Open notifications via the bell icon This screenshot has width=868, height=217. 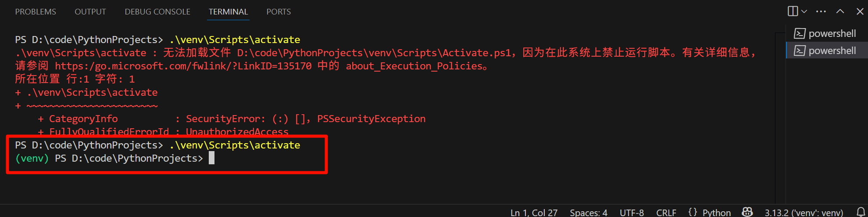pyautogui.click(x=861, y=212)
